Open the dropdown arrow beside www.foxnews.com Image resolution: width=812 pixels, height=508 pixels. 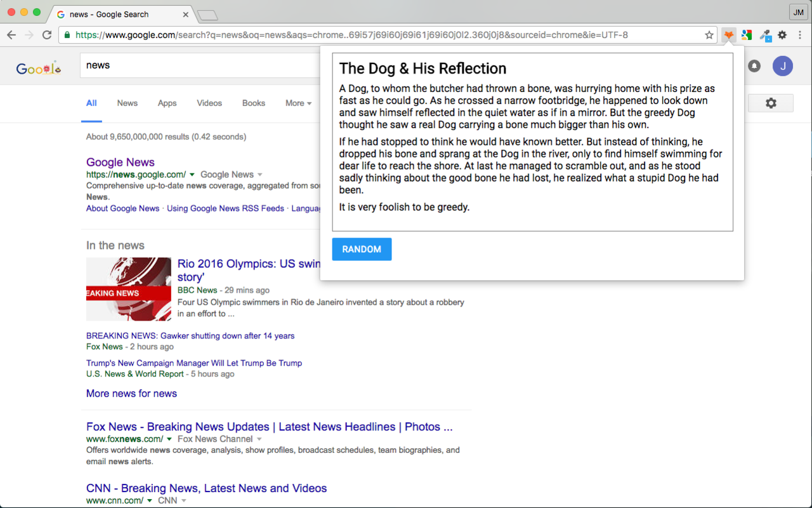(x=169, y=439)
